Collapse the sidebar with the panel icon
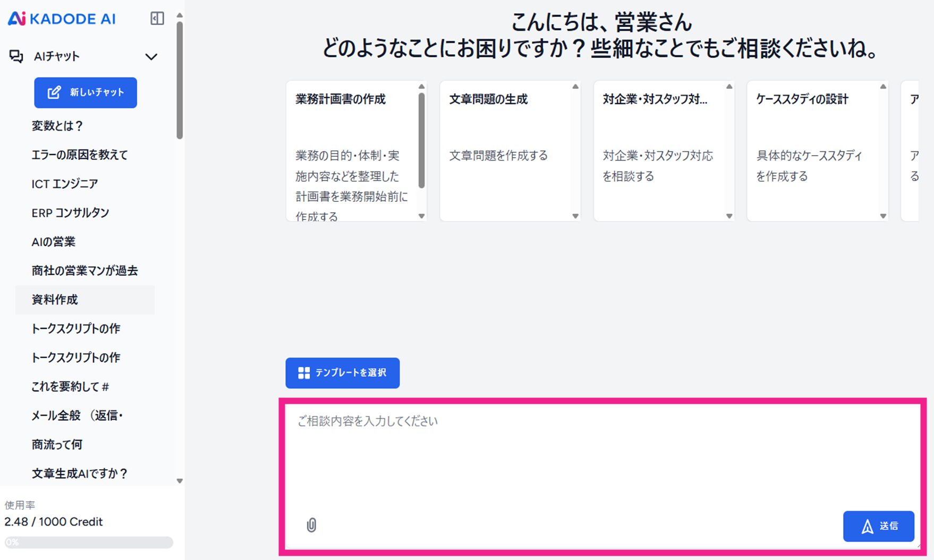Image resolution: width=934 pixels, height=560 pixels. coord(157,19)
